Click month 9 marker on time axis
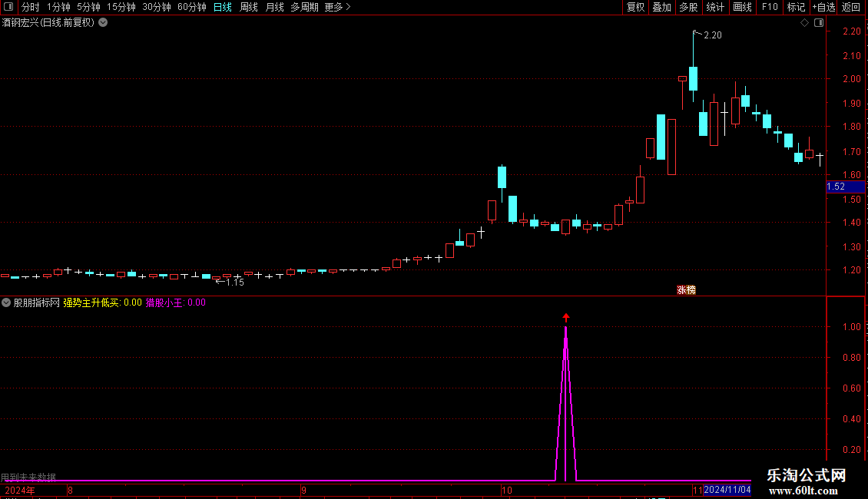The width and height of the screenshot is (868, 499). click(304, 491)
